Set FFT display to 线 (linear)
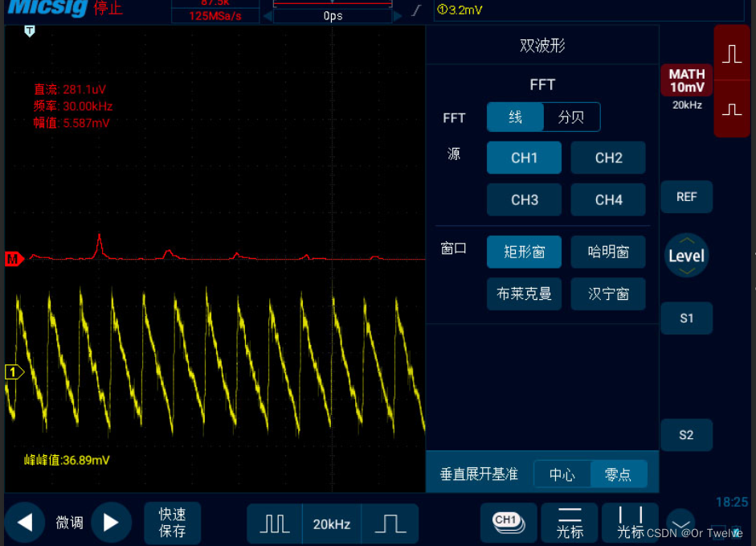The image size is (756, 546). [x=516, y=117]
